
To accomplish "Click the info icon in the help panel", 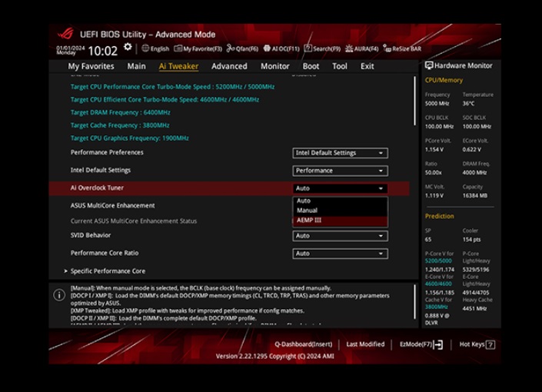I will pyautogui.click(x=59, y=295).
